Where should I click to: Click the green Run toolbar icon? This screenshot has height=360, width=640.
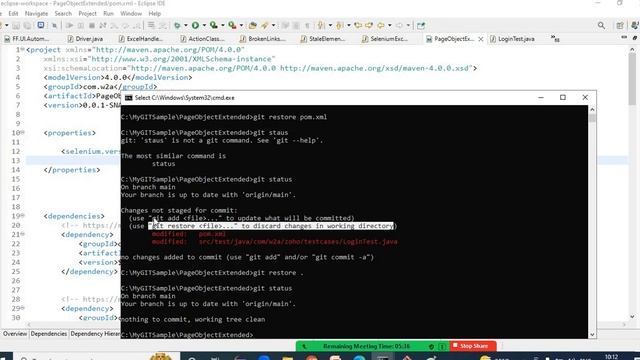(x=196, y=25)
